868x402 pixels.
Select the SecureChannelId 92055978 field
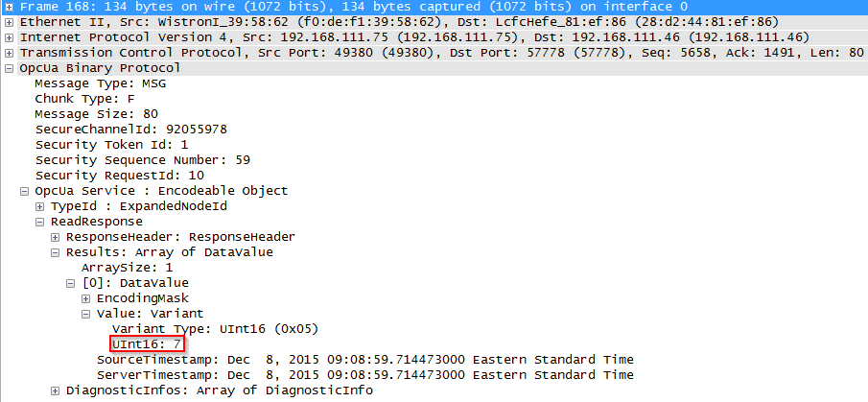[x=131, y=130]
